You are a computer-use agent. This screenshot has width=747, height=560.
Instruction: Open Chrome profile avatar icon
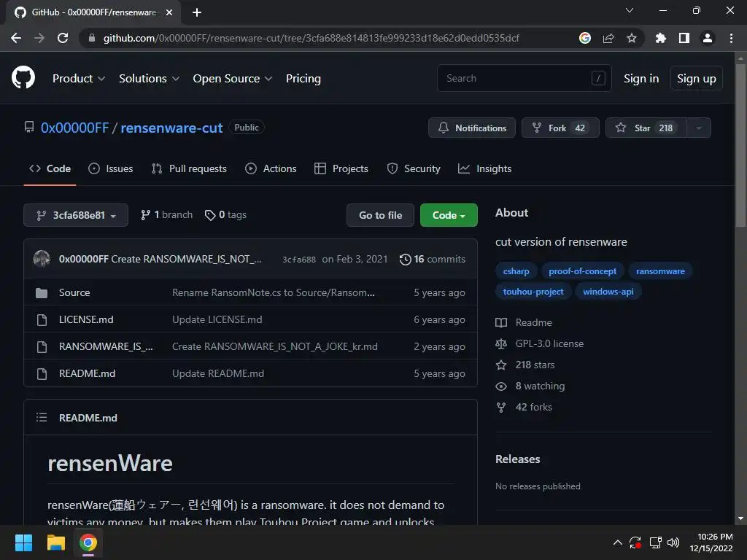tap(708, 38)
